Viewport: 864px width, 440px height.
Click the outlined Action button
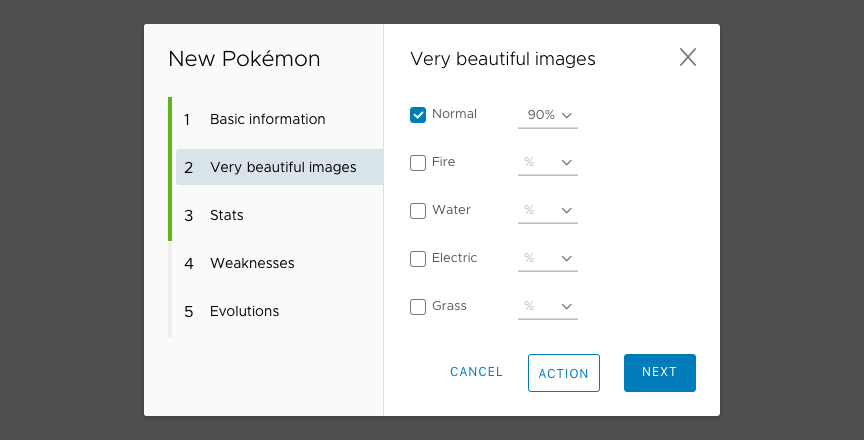564,373
